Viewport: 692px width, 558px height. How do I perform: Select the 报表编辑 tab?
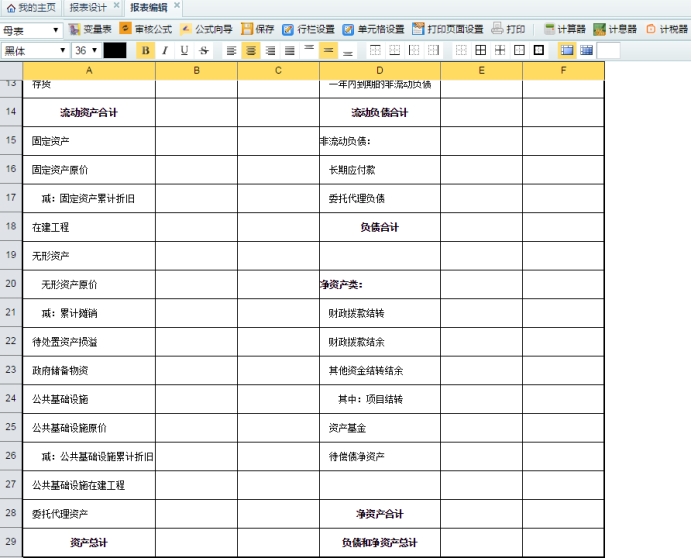click(149, 8)
